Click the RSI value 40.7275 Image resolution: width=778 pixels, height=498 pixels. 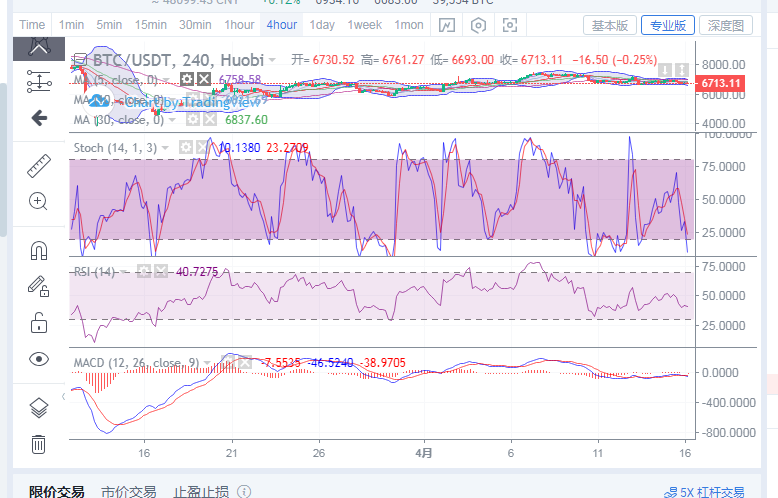(196, 272)
